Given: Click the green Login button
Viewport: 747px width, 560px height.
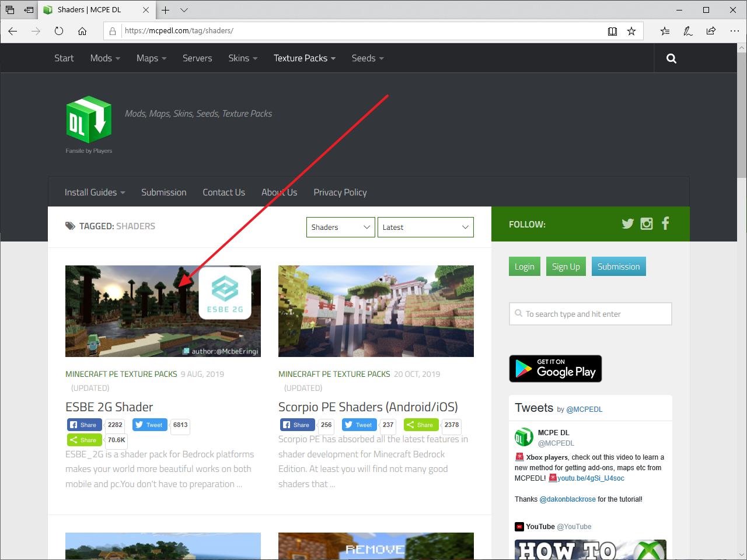Looking at the screenshot, I should (525, 267).
